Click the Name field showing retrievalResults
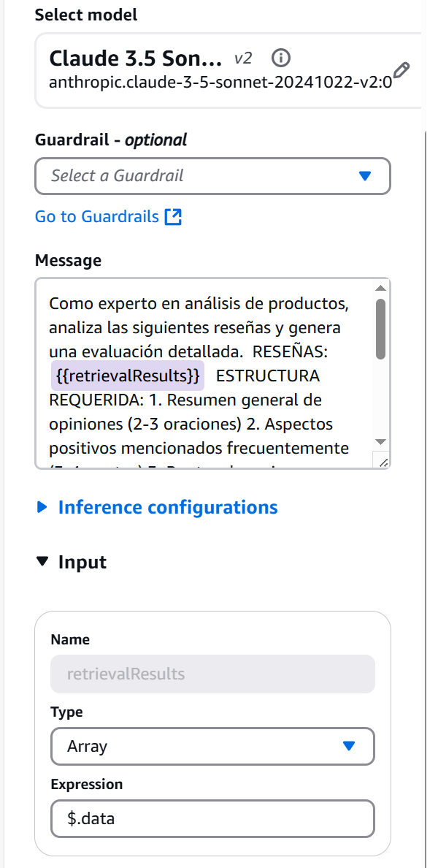The image size is (438, 868). coord(212,674)
